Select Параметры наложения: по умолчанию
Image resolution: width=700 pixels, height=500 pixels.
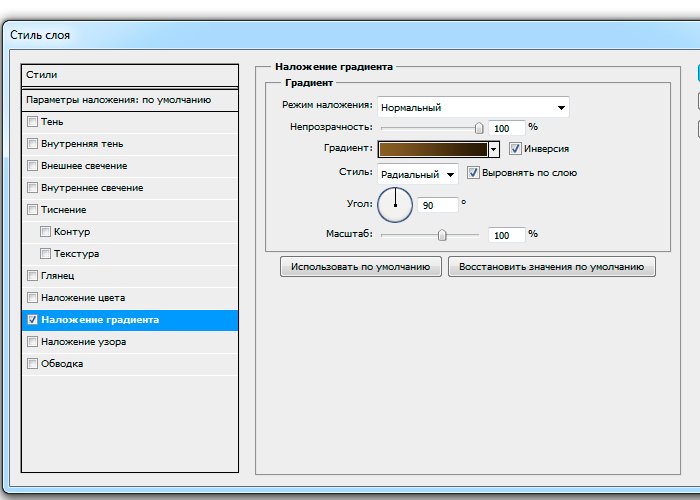pos(130,100)
